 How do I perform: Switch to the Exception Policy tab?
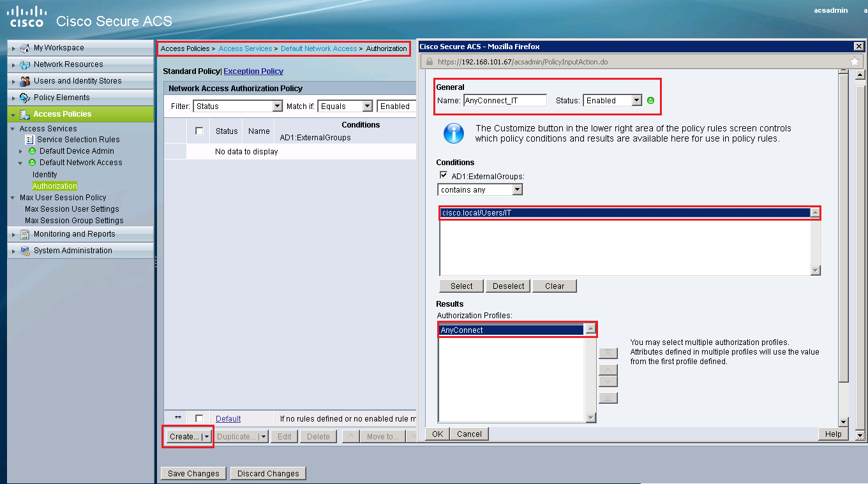tap(253, 71)
